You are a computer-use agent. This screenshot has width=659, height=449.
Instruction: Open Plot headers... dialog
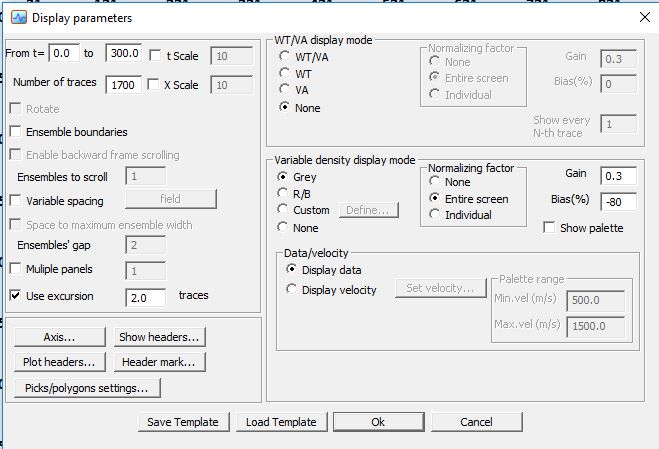pos(60,362)
